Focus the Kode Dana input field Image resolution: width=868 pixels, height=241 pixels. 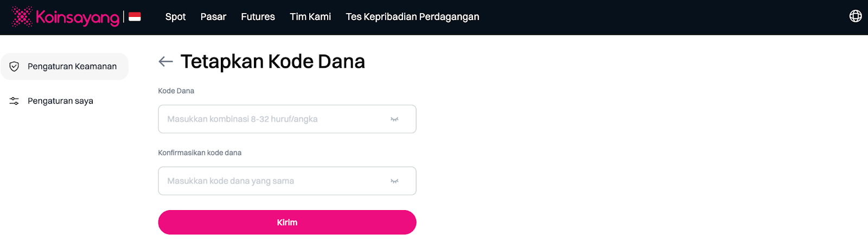pos(271,119)
